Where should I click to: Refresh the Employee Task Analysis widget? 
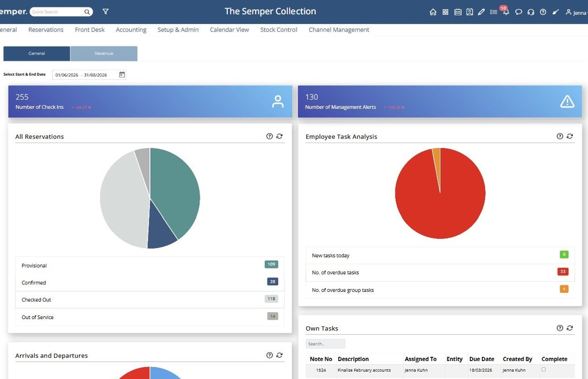pos(570,136)
